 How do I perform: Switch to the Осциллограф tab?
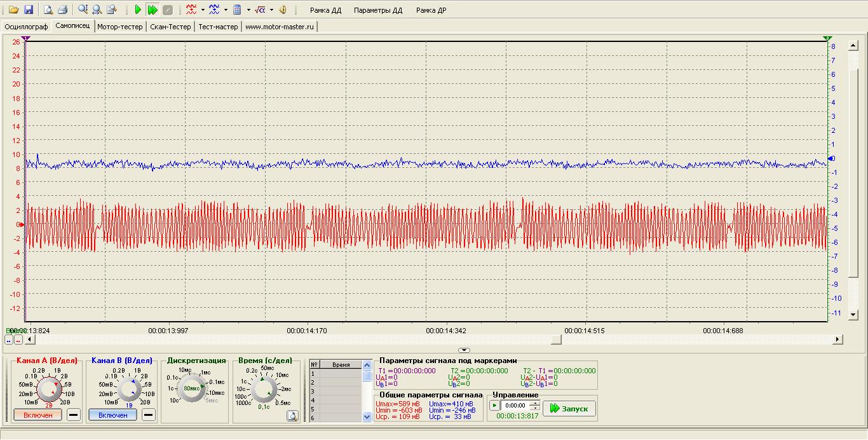pos(26,27)
